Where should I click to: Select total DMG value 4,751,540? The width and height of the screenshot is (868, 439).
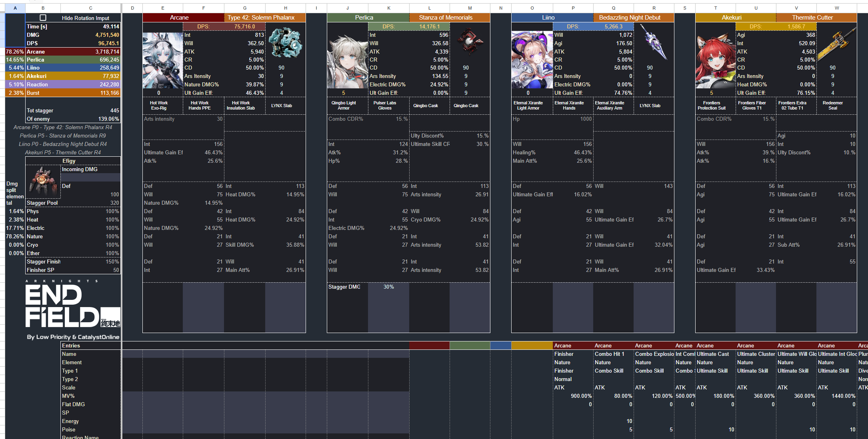[x=107, y=35]
